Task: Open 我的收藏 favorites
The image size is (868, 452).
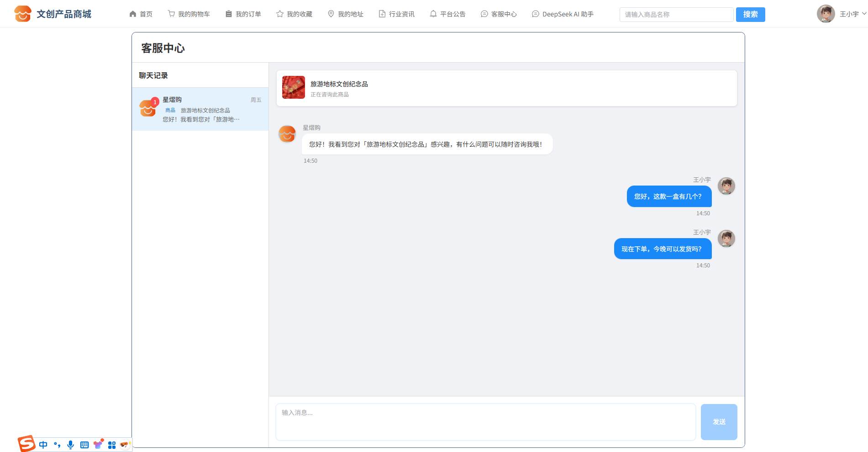Action: 294,14
